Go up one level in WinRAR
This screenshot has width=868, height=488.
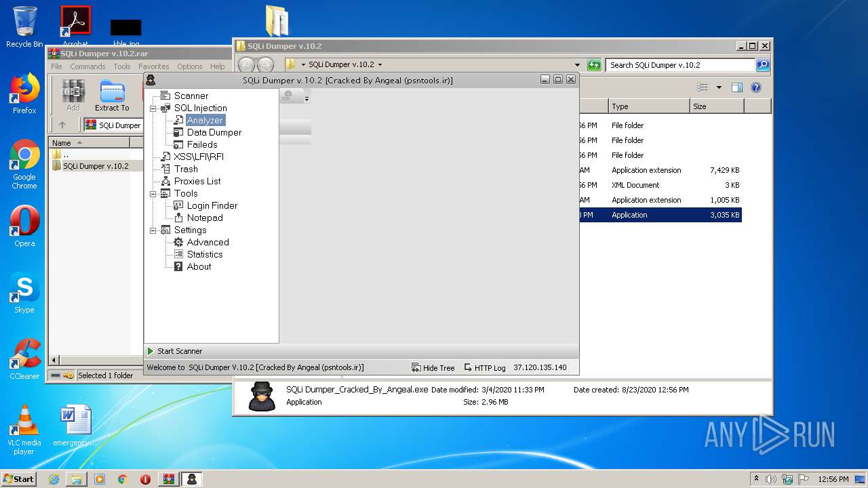point(62,125)
